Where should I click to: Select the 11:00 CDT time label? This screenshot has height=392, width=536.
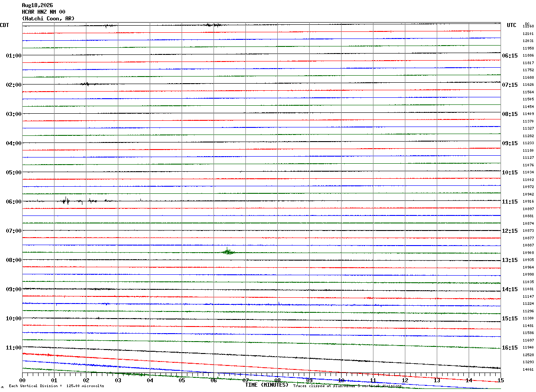[13, 348]
